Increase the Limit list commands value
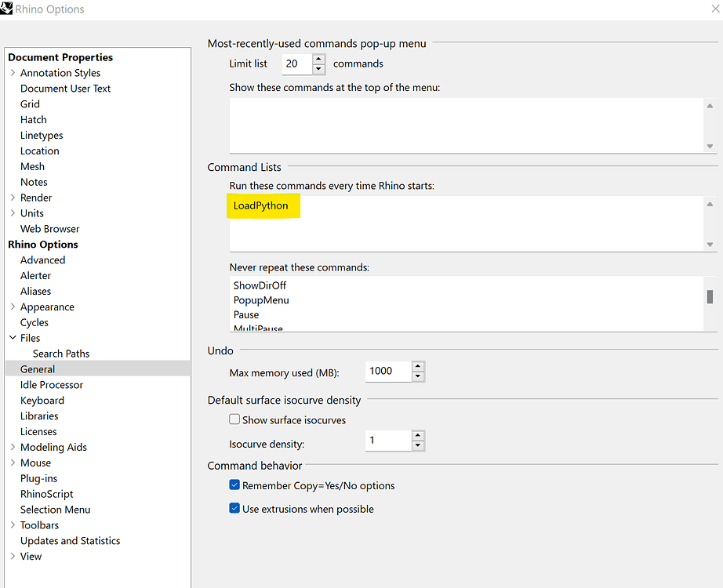The height and width of the screenshot is (588, 723). click(318, 59)
